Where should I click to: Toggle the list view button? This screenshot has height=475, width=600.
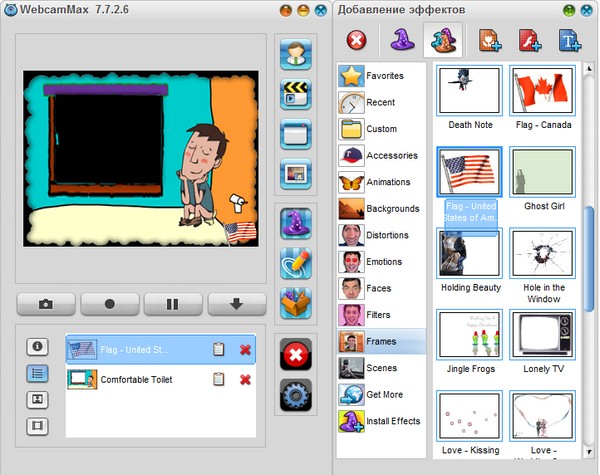[39, 373]
